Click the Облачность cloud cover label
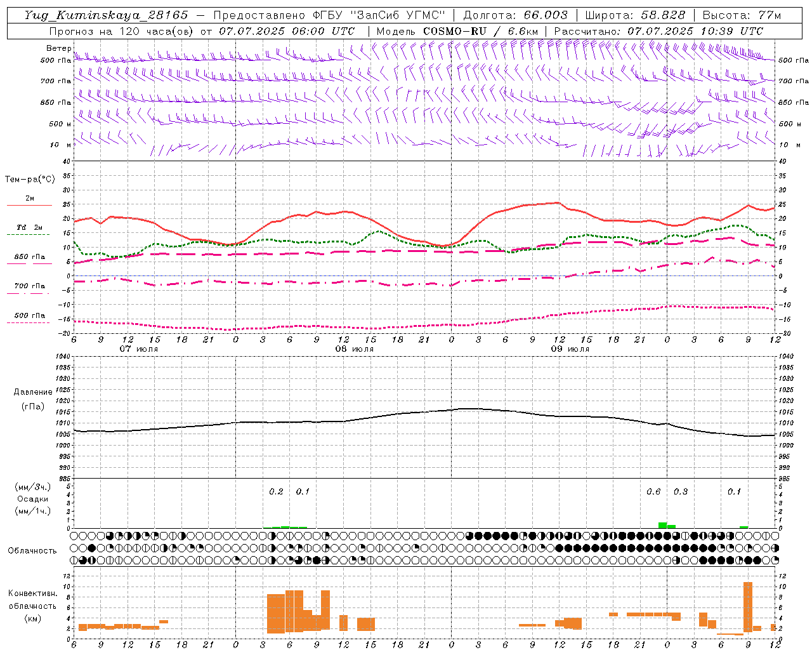 [x=32, y=551]
